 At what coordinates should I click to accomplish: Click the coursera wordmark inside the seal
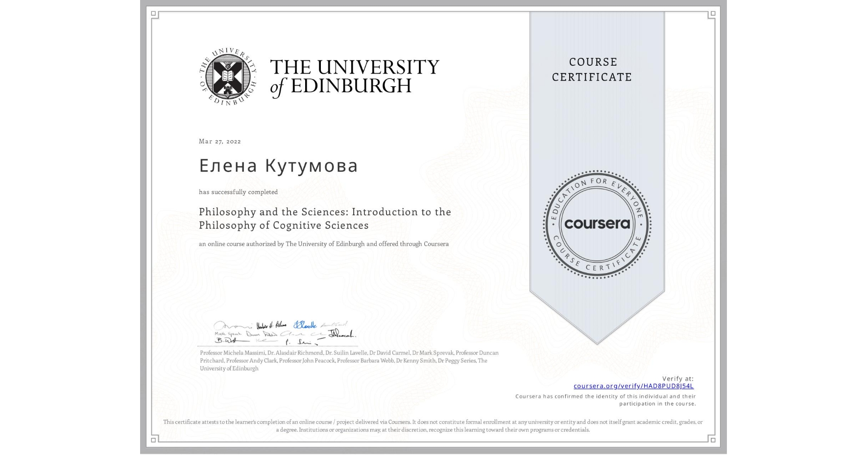pos(597,225)
